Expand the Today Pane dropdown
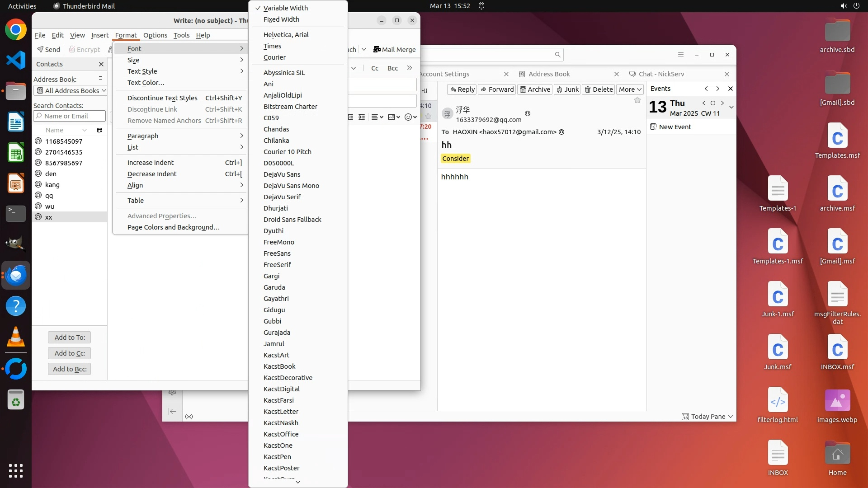The width and height of the screenshot is (868, 488). 708,416
